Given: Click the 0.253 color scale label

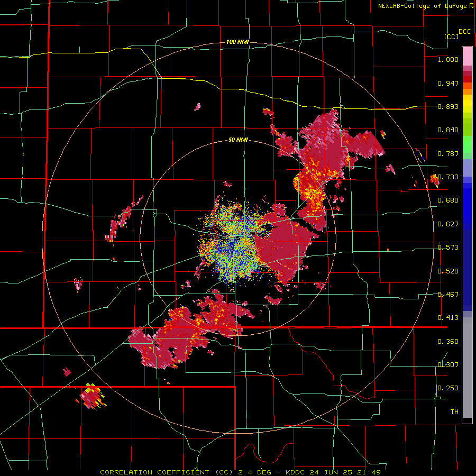Looking at the screenshot, I should (x=448, y=388).
